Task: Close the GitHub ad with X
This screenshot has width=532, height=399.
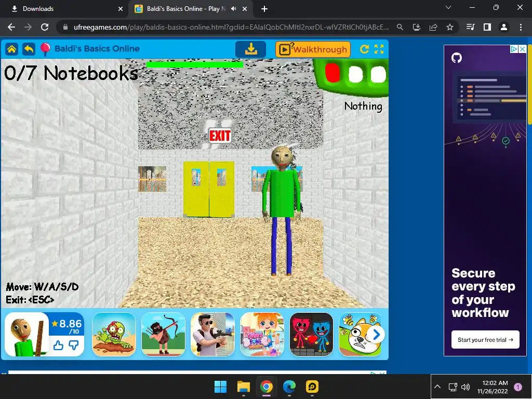Action: [x=523, y=49]
